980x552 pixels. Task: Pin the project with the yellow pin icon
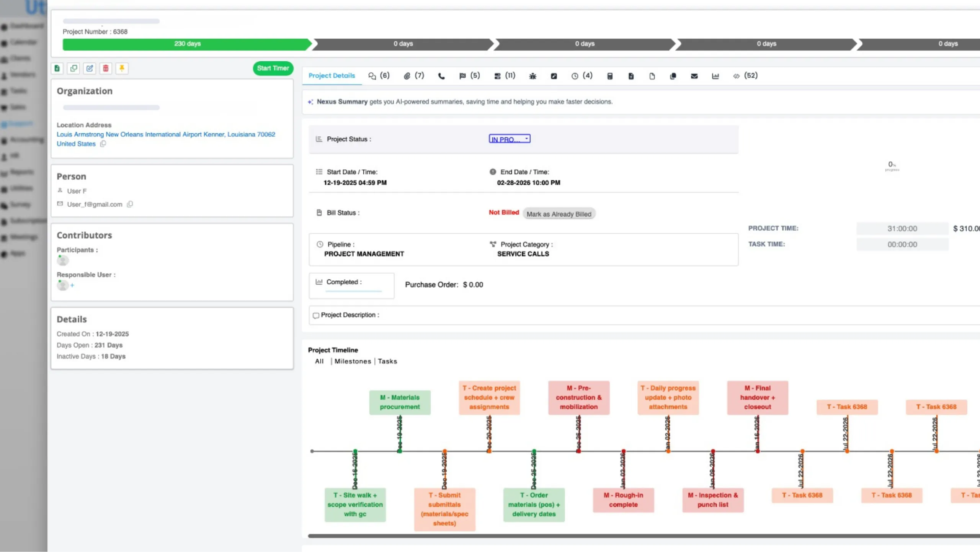click(x=122, y=68)
